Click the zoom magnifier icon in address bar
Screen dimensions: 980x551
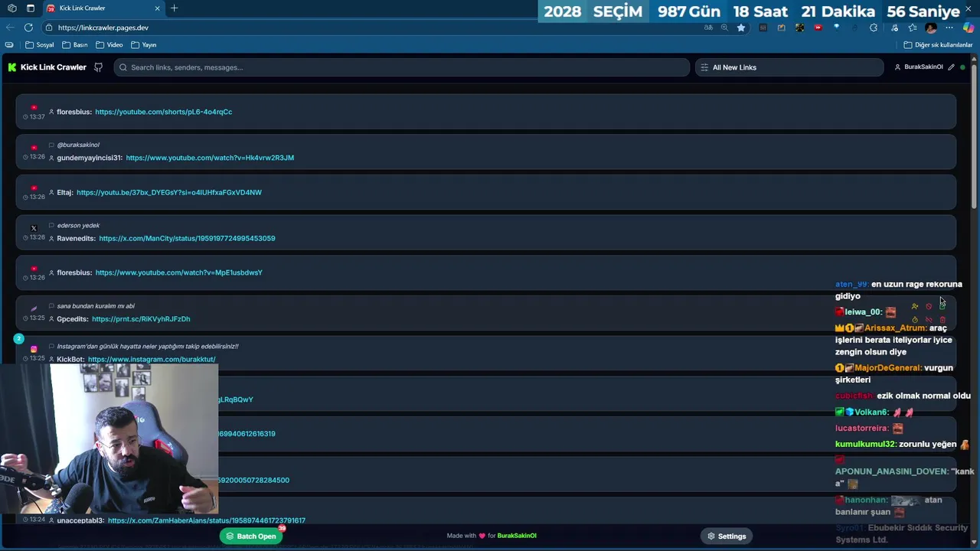click(724, 28)
